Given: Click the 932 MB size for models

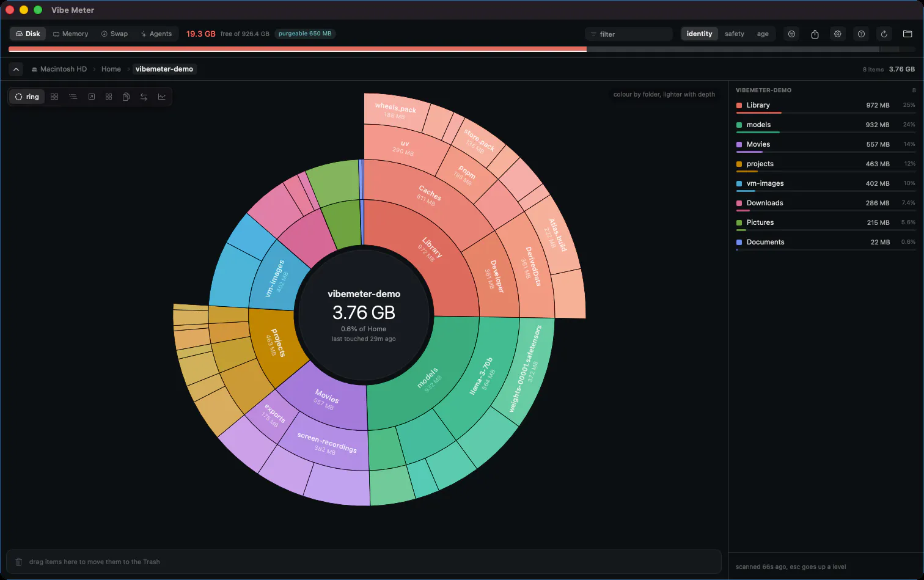Looking at the screenshot, I should pyautogui.click(x=878, y=125).
